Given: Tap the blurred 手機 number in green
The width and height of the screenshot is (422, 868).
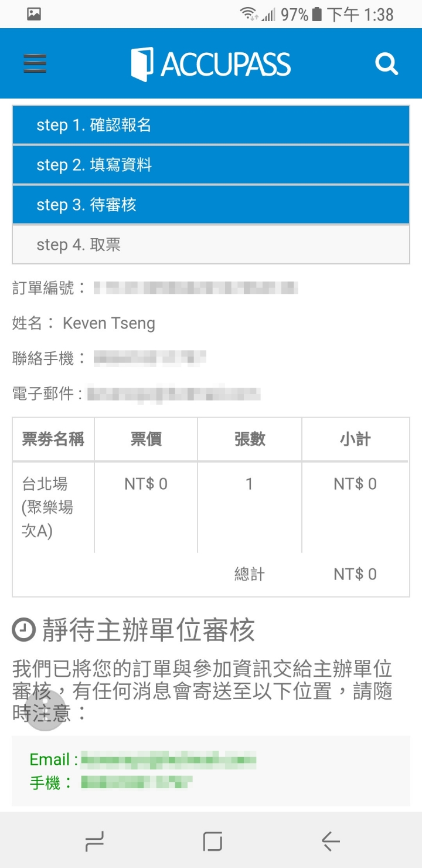Looking at the screenshot, I should (137, 782).
